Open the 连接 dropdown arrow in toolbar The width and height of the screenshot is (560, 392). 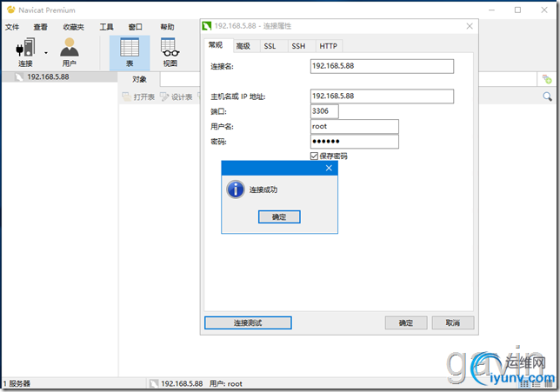pyautogui.click(x=46, y=53)
